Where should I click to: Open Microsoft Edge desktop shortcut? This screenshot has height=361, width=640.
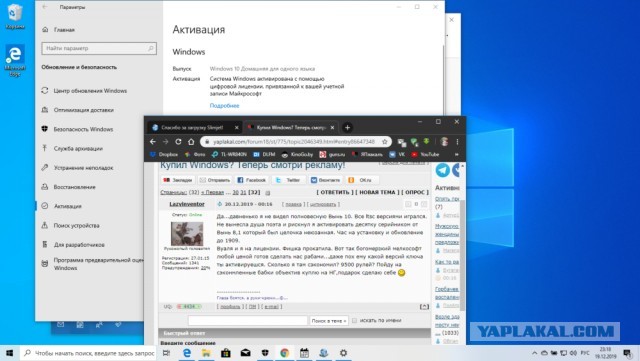[x=15, y=60]
